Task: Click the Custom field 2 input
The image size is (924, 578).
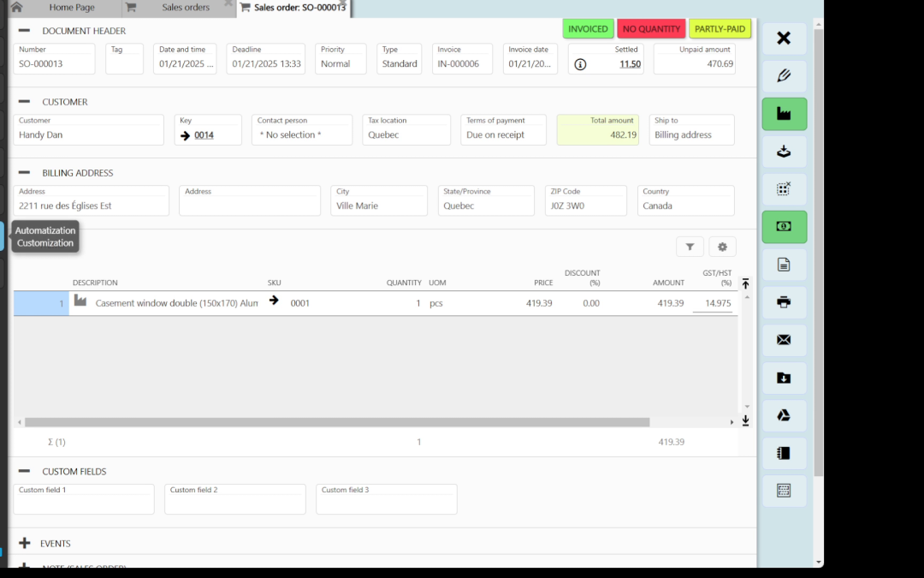Action: 235,499
